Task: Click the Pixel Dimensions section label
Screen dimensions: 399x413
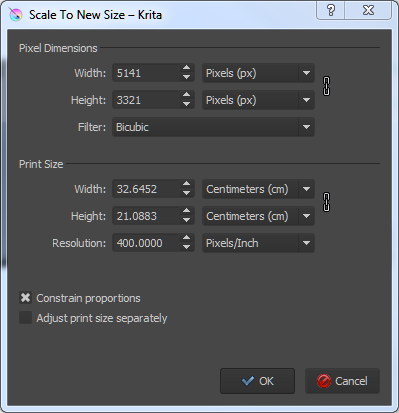Action: coord(58,48)
